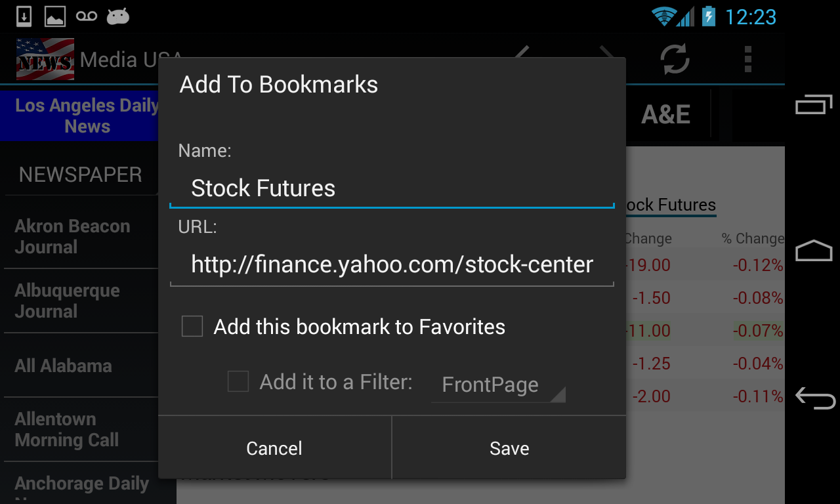Open the recent apps switcher
Viewport: 840px width, 504px height.
pos(814,104)
